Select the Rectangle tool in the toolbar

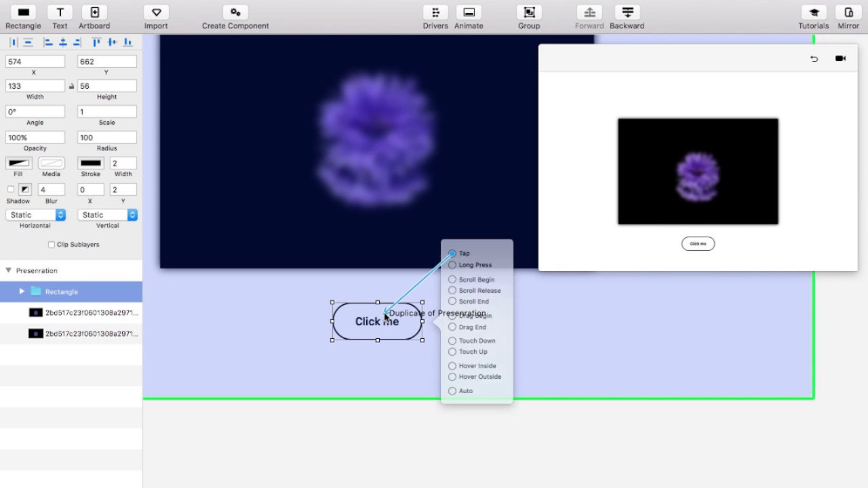[x=24, y=12]
